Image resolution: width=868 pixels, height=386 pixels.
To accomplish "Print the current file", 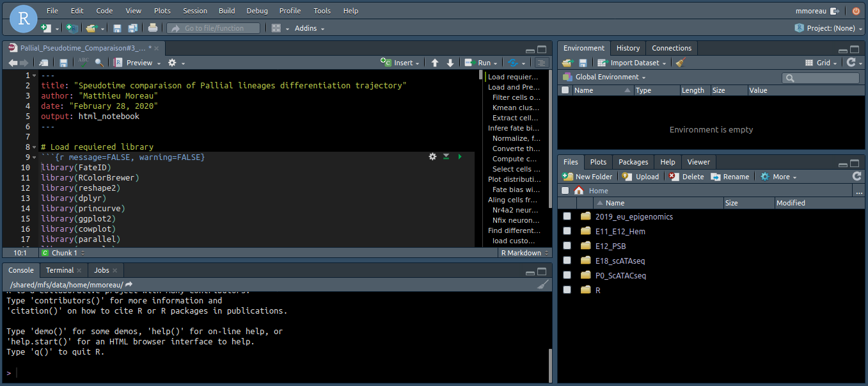I will pyautogui.click(x=153, y=28).
